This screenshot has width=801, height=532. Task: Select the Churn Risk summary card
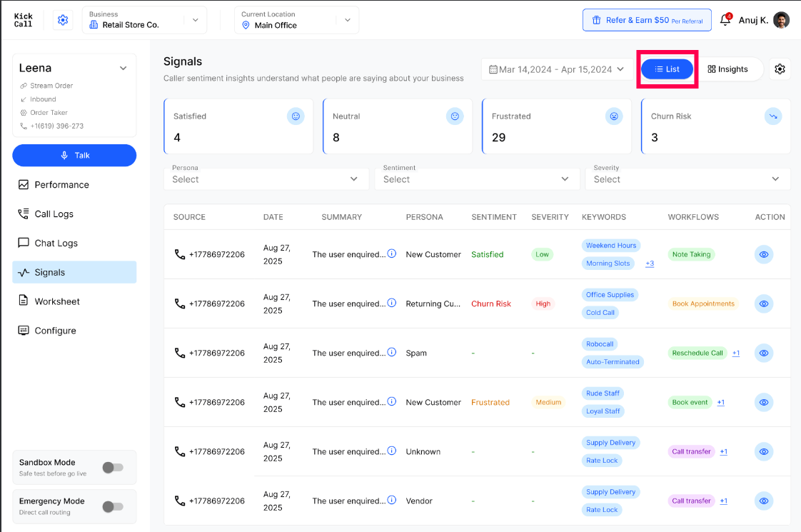(x=716, y=126)
